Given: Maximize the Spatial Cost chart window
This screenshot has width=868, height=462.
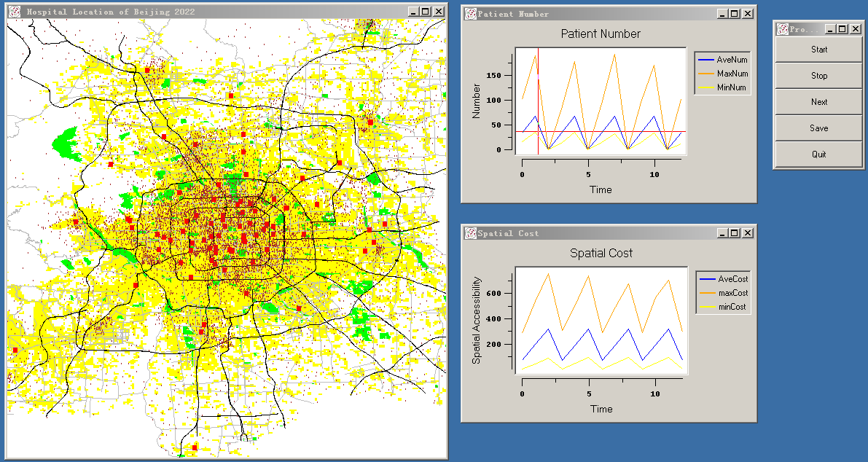Looking at the screenshot, I should point(734,233).
